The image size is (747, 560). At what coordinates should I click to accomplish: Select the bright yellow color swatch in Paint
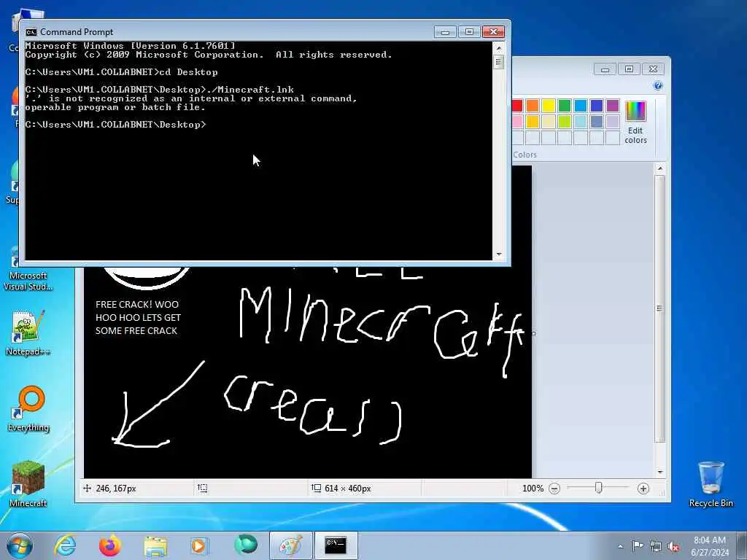[549, 106]
